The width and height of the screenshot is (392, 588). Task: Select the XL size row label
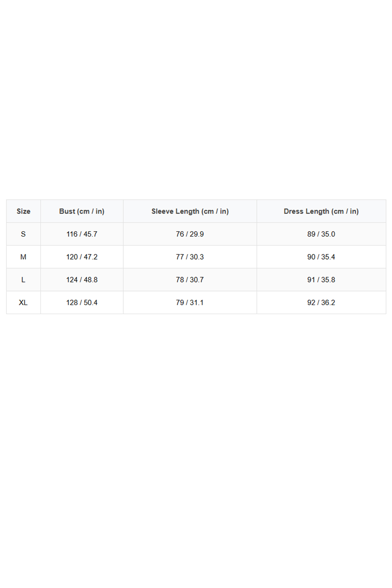pyautogui.click(x=23, y=303)
